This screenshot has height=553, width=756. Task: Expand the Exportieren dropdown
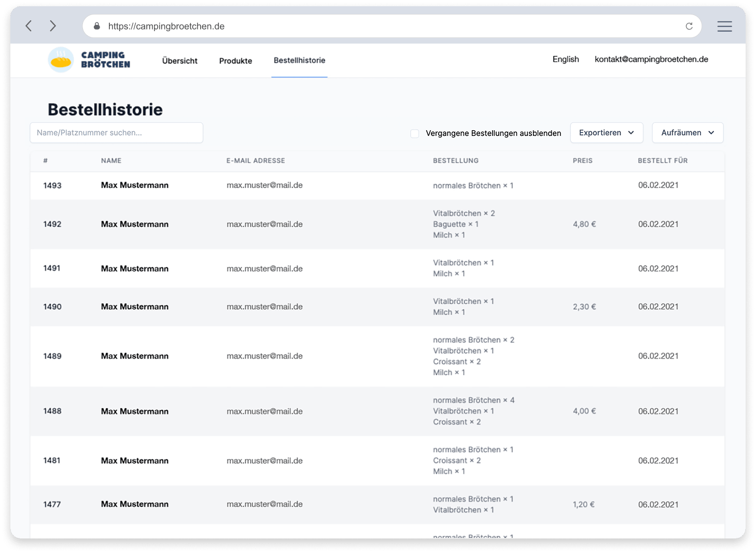click(x=606, y=133)
